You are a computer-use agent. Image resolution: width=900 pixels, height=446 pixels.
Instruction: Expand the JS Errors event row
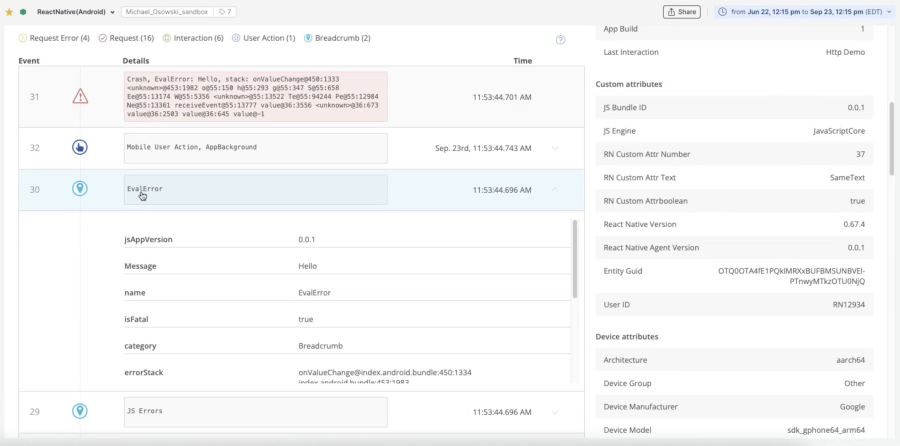click(x=556, y=411)
